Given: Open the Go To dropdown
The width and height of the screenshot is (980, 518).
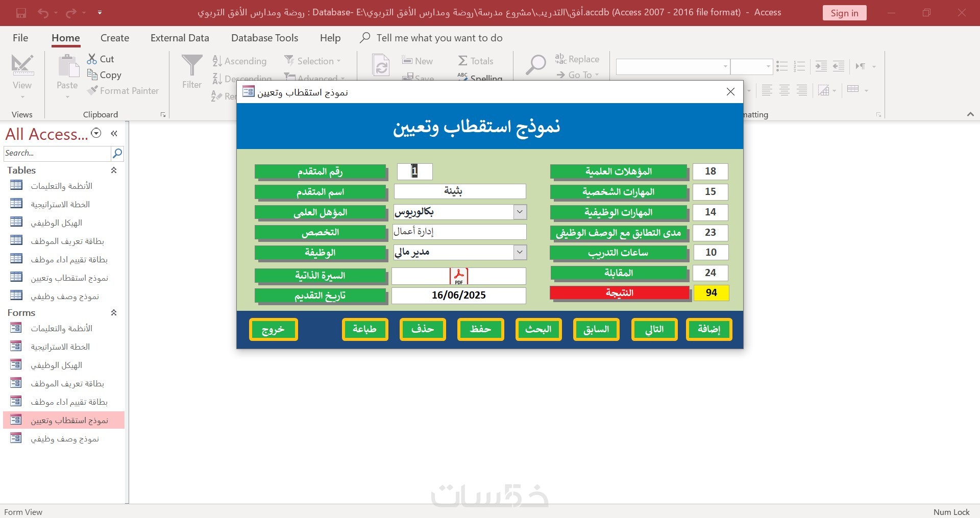Looking at the screenshot, I should pyautogui.click(x=577, y=75).
